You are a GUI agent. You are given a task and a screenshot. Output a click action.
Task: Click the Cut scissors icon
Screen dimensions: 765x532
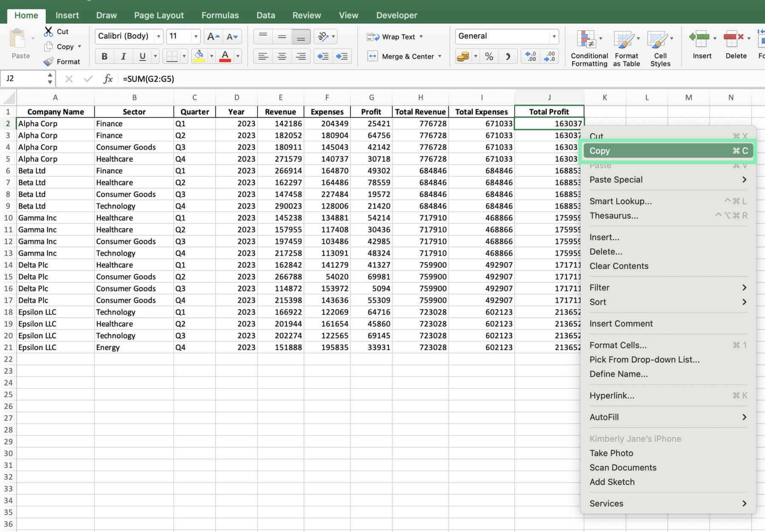pos(48,31)
